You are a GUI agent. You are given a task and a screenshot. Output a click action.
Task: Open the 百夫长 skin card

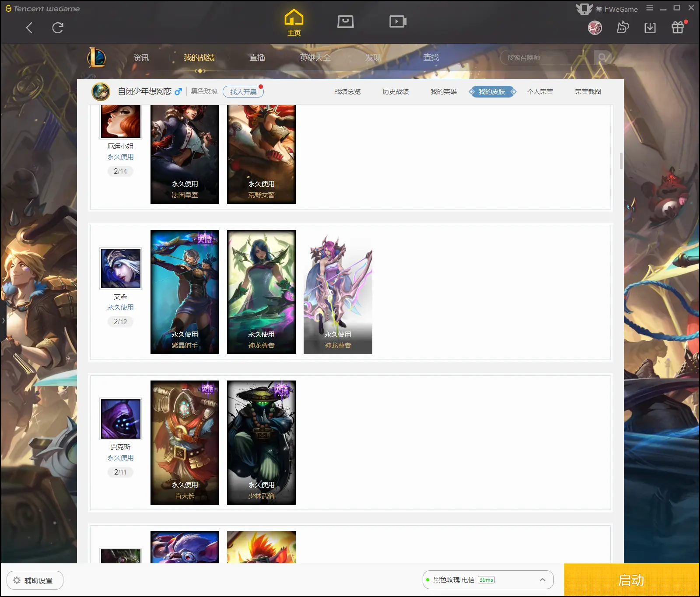pos(185,443)
